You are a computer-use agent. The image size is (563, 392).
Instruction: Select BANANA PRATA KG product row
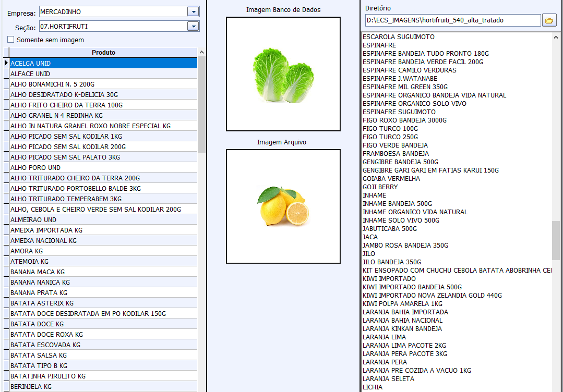click(x=39, y=293)
